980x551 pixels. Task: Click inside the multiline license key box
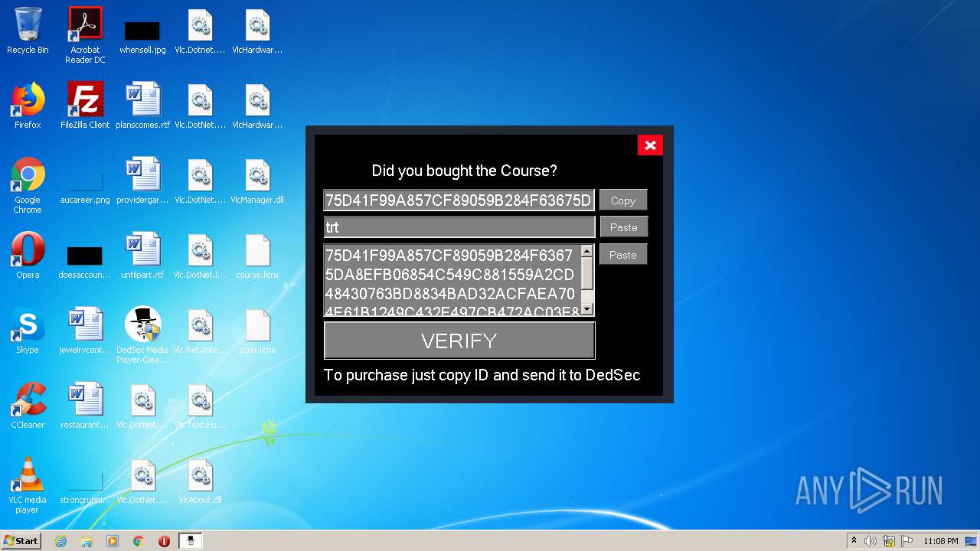pos(452,280)
